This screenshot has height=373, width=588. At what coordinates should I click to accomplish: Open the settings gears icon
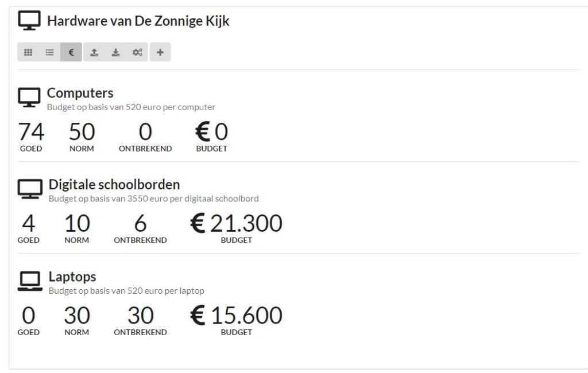tap(137, 52)
